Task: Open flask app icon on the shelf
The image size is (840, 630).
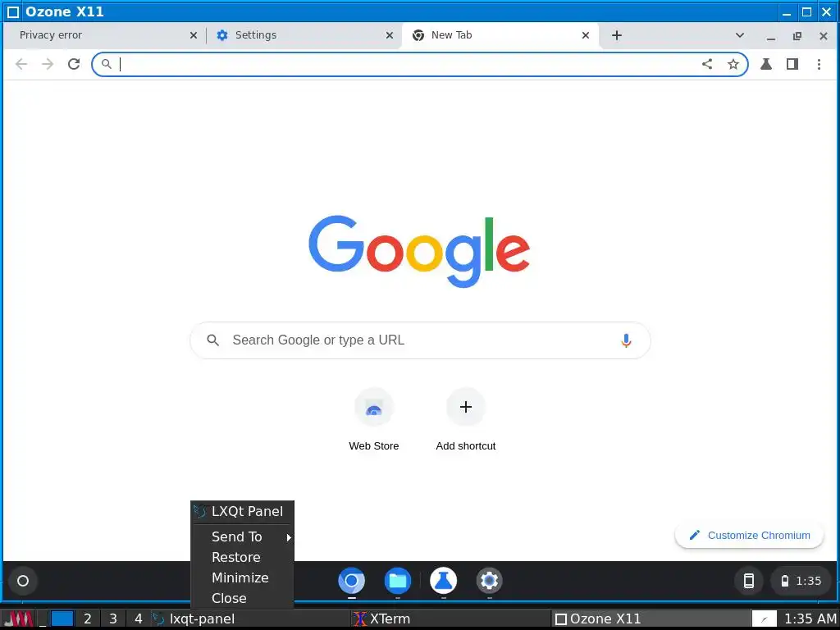Action: click(444, 581)
